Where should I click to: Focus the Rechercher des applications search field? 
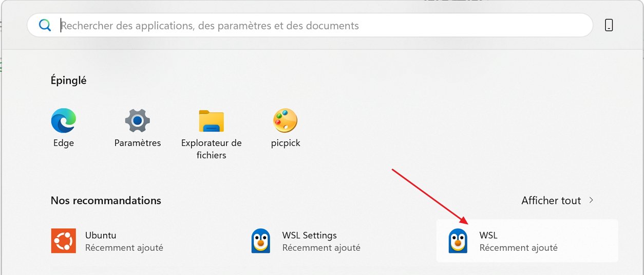[308, 25]
